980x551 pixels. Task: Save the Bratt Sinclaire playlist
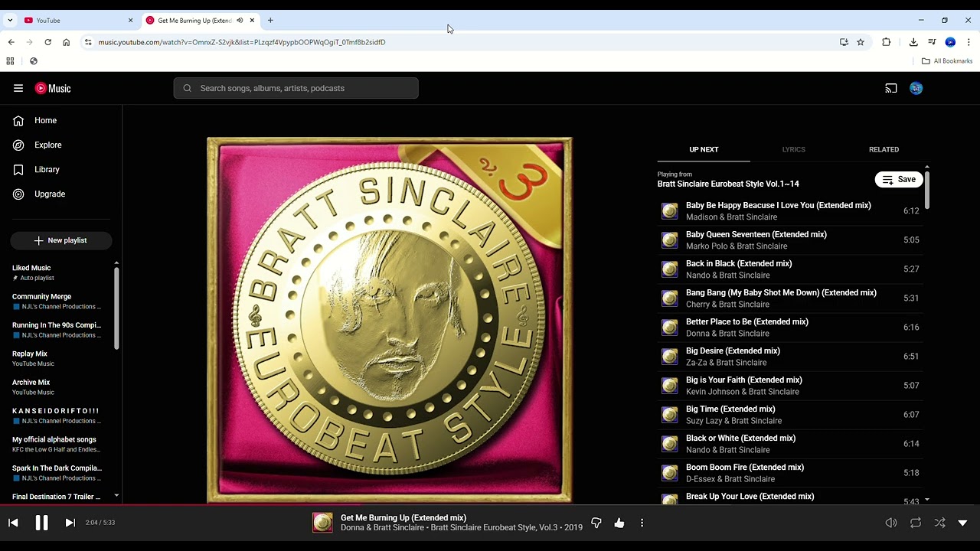(899, 179)
